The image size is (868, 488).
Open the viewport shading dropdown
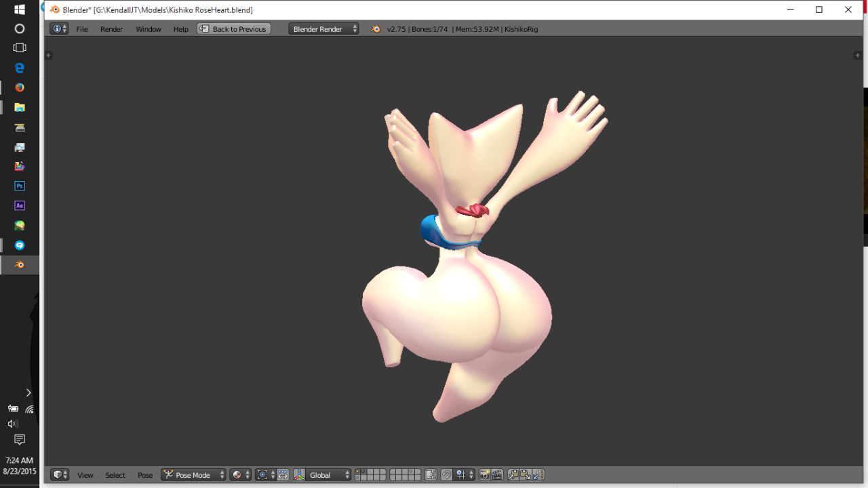pos(240,475)
